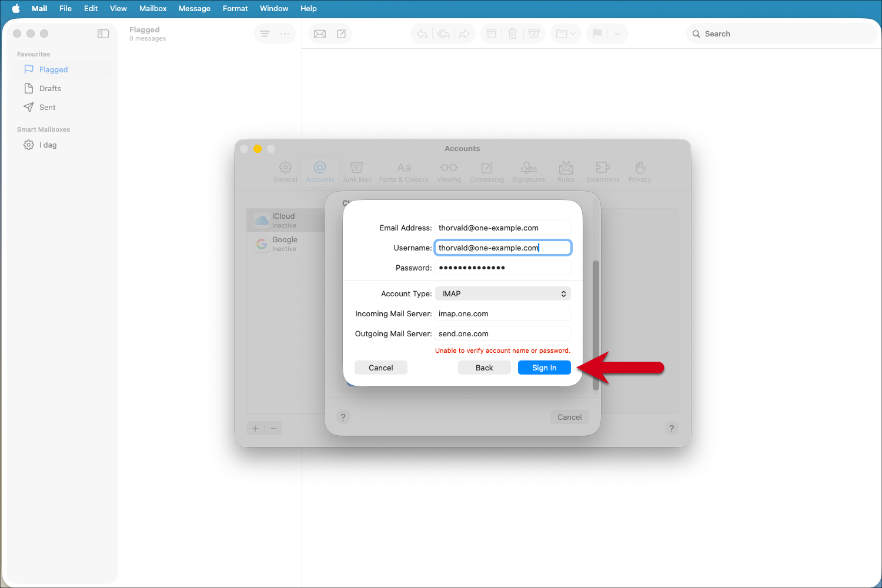Click Back to return to previous step
Image resolution: width=882 pixels, height=588 pixels.
coord(484,367)
